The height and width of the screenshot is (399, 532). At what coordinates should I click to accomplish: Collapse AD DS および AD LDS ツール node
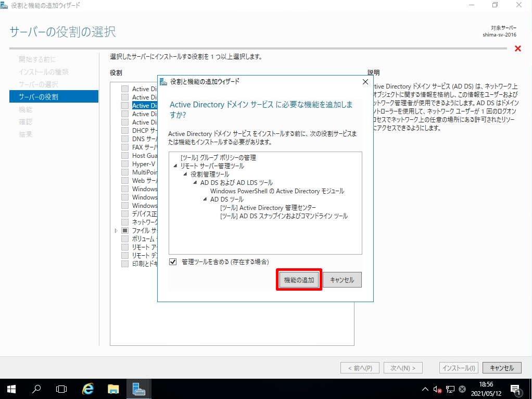click(195, 182)
